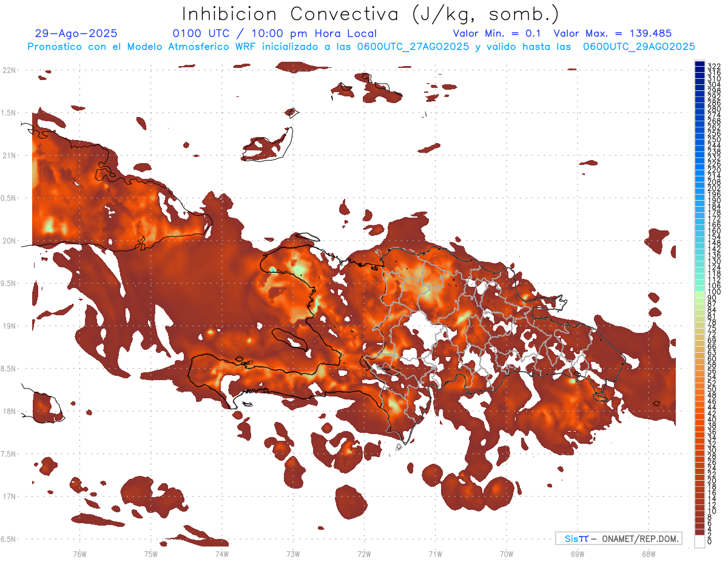Select the date label 29-Ago-2025
Image resolution: width=728 pixels, height=562 pixels.
pos(76,34)
